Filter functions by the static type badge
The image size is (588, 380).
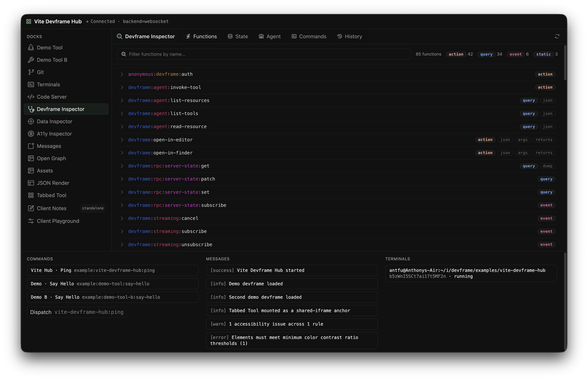pos(543,54)
